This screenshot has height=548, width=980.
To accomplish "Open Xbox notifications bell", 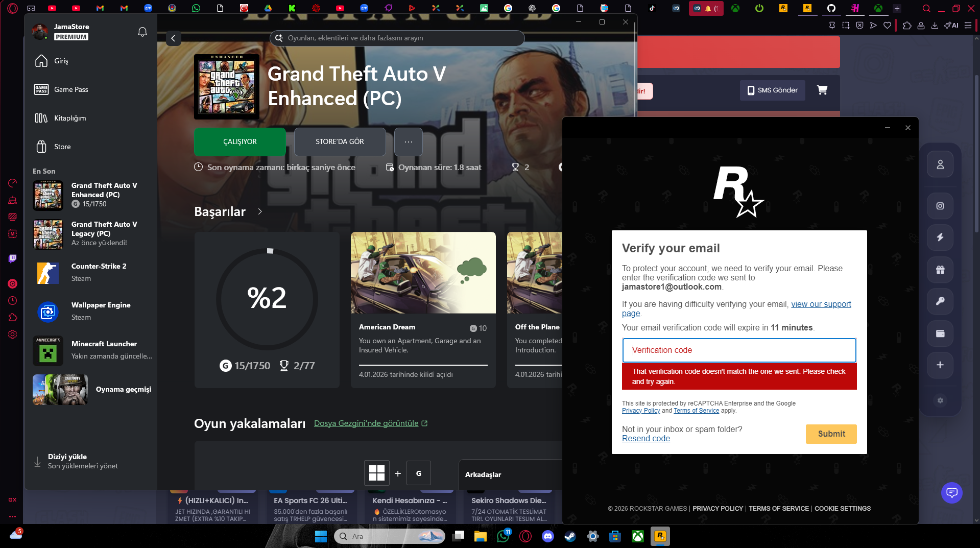I will pyautogui.click(x=142, y=32).
